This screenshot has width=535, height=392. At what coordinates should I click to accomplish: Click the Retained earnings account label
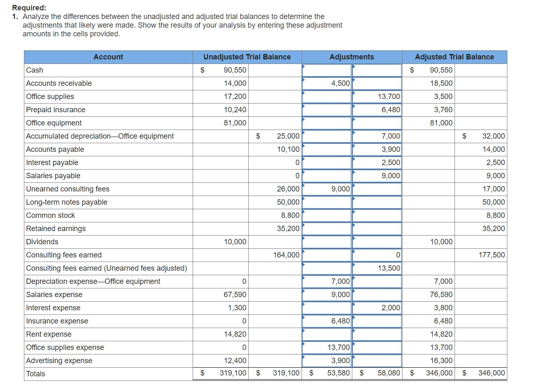tap(56, 228)
